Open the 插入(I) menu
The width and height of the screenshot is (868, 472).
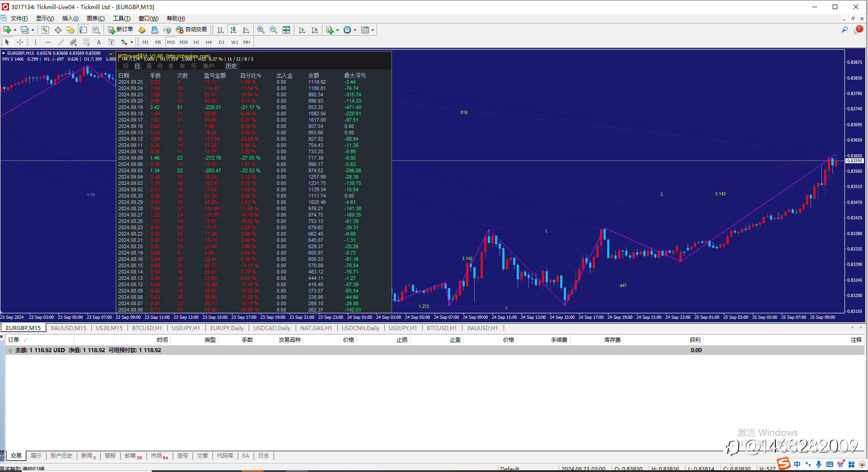(70, 19)
